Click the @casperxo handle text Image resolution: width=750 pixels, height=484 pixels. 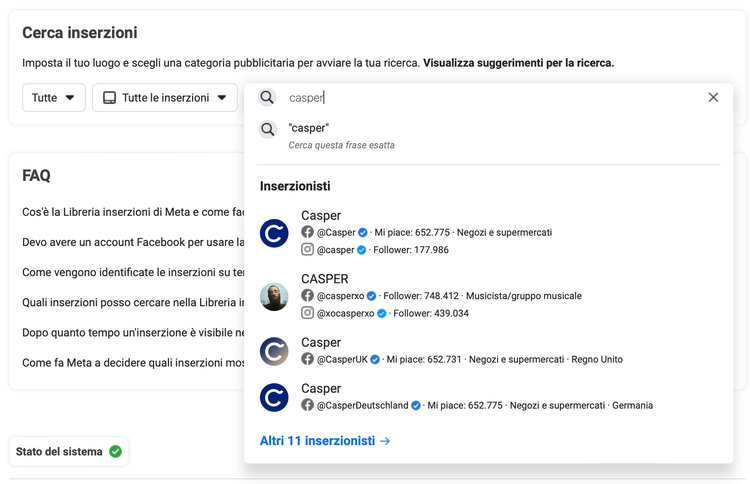[x=340, y=296]
